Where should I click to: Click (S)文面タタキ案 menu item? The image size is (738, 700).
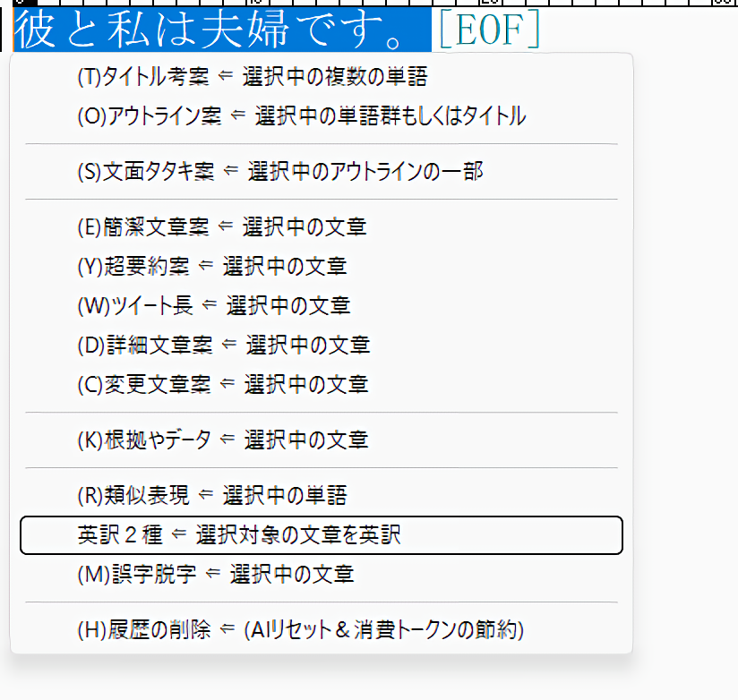[x=280, y=172]
